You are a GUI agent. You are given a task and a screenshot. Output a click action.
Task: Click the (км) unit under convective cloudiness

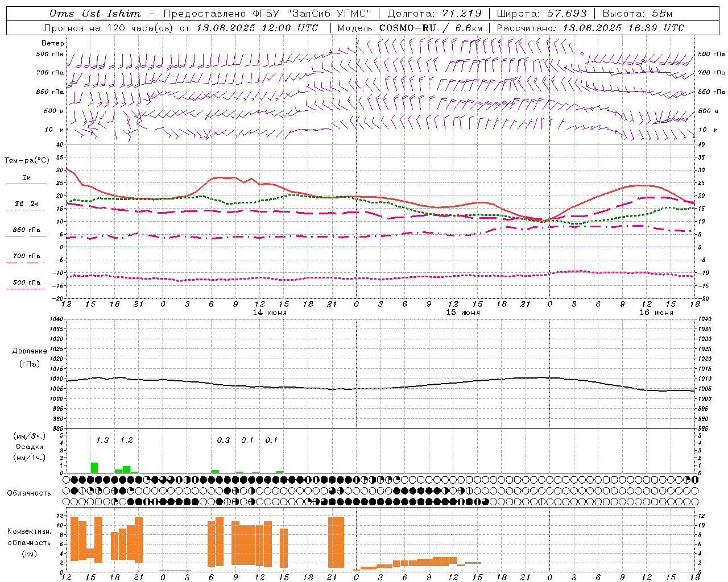30,554
